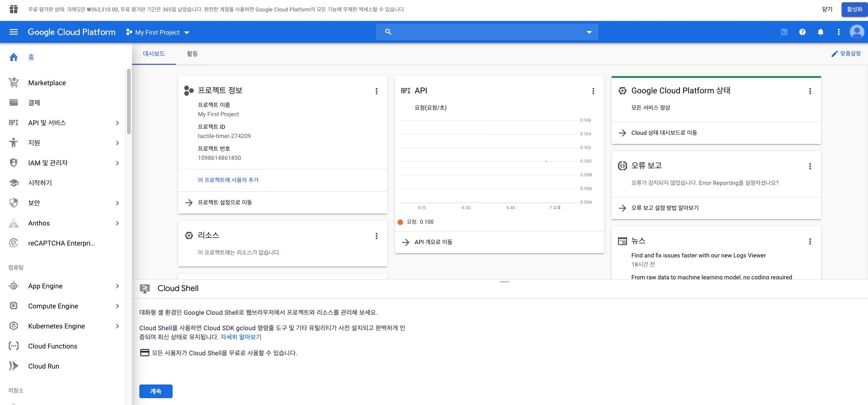Screen dimensions: 868x405
Task: Expand Kubernetes Engine submenu arrow
Action: tap(117, 326)
